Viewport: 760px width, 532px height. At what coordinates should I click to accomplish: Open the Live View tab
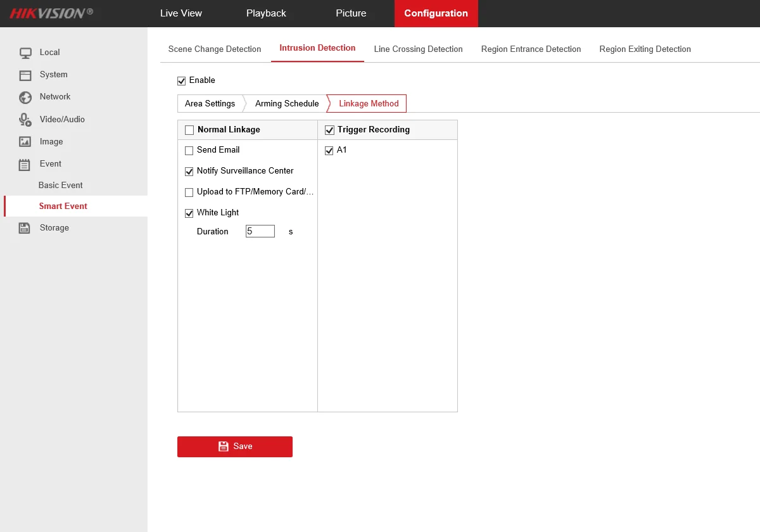click(181, 13)
